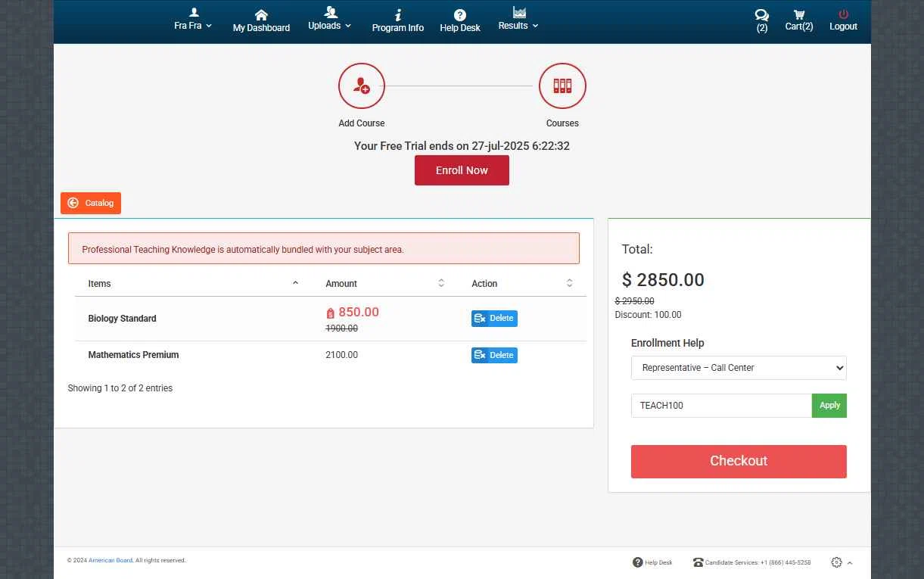
Task: Click the Catalog back arrow icon
Action: pos(73,203)
